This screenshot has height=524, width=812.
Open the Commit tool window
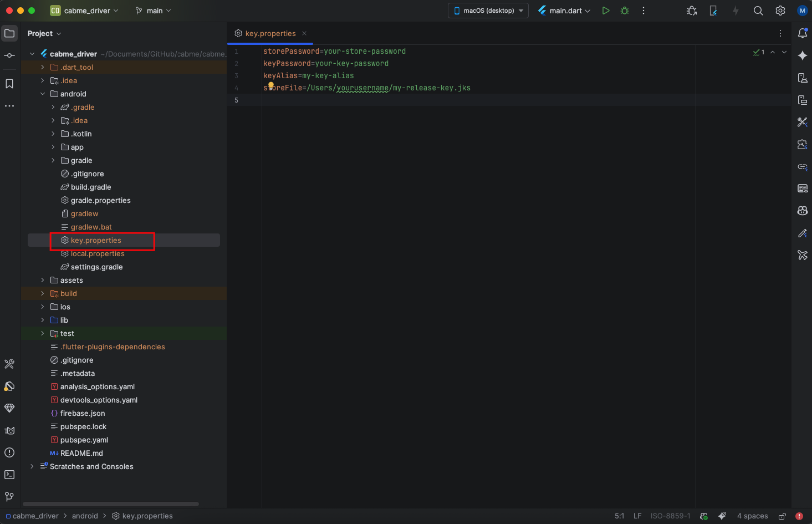click(x=9, y=55)
